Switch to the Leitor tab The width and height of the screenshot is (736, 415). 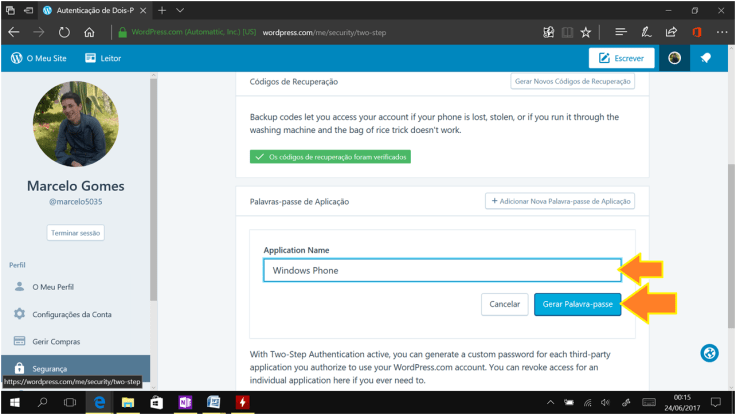103,58
